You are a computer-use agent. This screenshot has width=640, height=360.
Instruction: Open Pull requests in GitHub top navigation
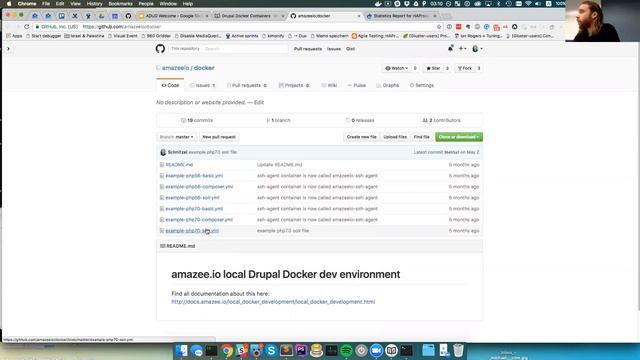(x=308, y=49)
